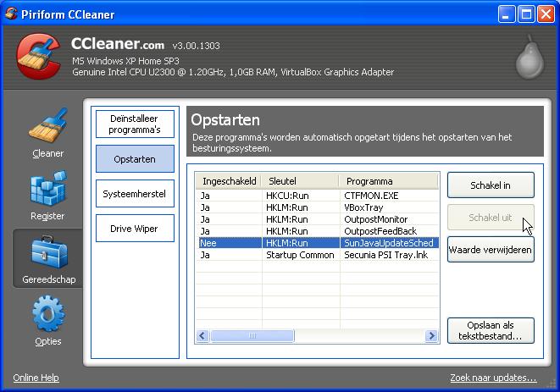Open the Cleaner section brush icon
Image resolution: width=560 pixels, height=392 pixels.
coord(47,127)
